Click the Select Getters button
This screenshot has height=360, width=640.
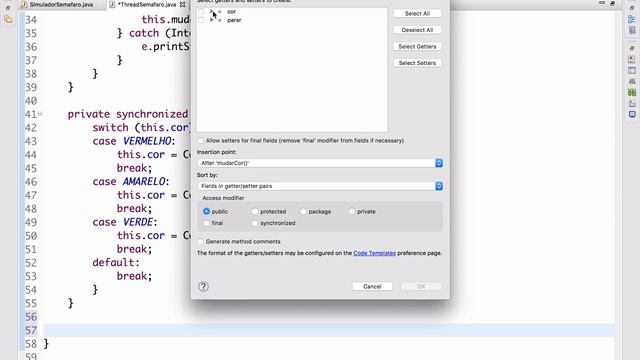pos(417,47)
